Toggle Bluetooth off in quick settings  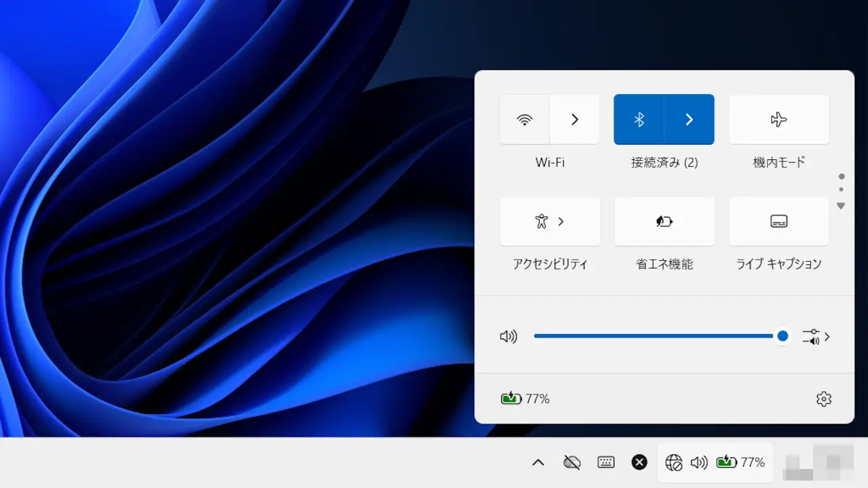(638, 119)
